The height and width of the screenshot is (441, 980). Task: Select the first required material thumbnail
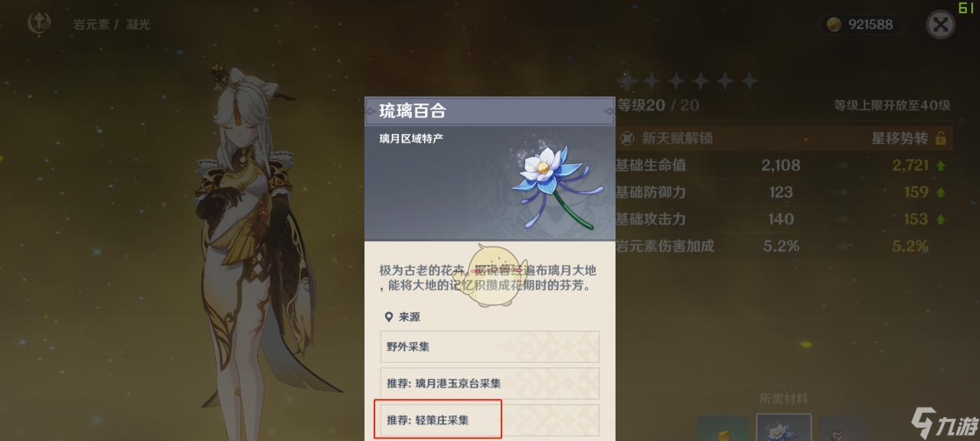[x=724, y=428]
